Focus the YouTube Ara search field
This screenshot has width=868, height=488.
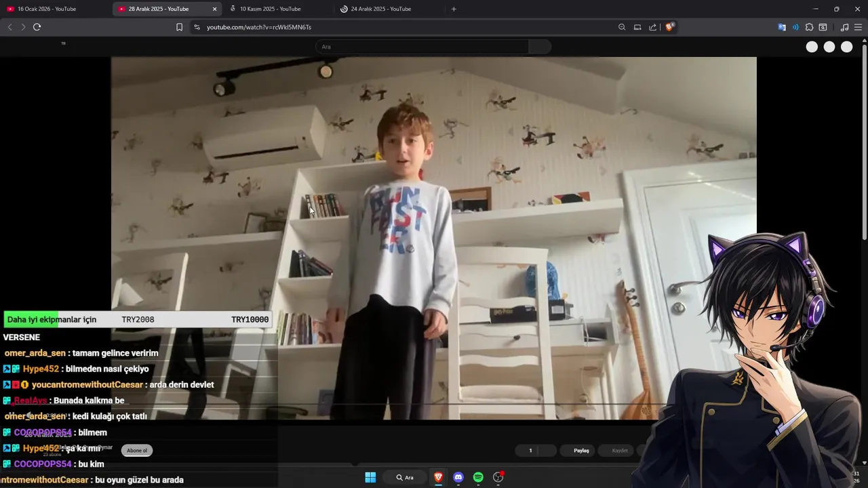tap(422, 47)
